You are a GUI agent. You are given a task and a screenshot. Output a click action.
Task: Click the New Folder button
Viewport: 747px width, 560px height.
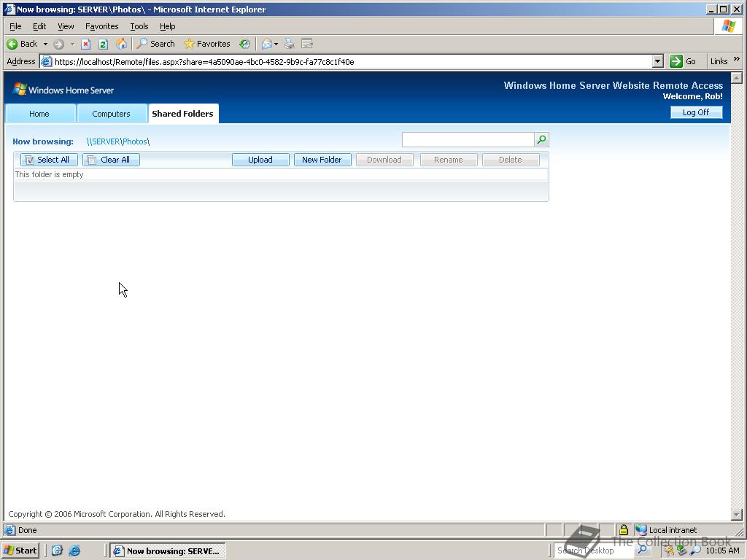tap(322, 160)
